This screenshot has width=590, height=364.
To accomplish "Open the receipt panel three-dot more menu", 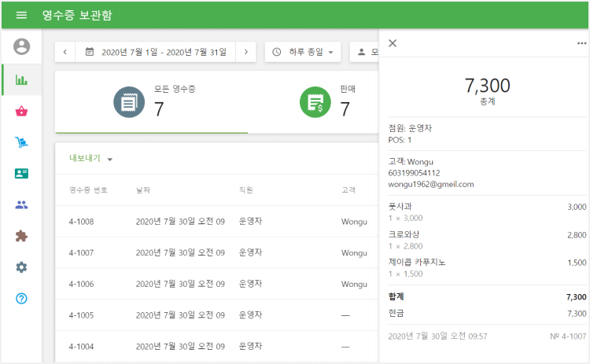I will coord(581,43).
